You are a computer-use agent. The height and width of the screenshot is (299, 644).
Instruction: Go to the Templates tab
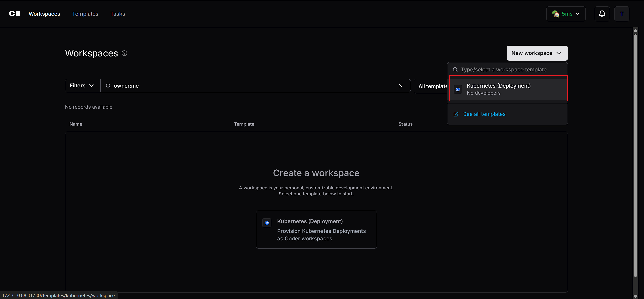tap(85, 14)
